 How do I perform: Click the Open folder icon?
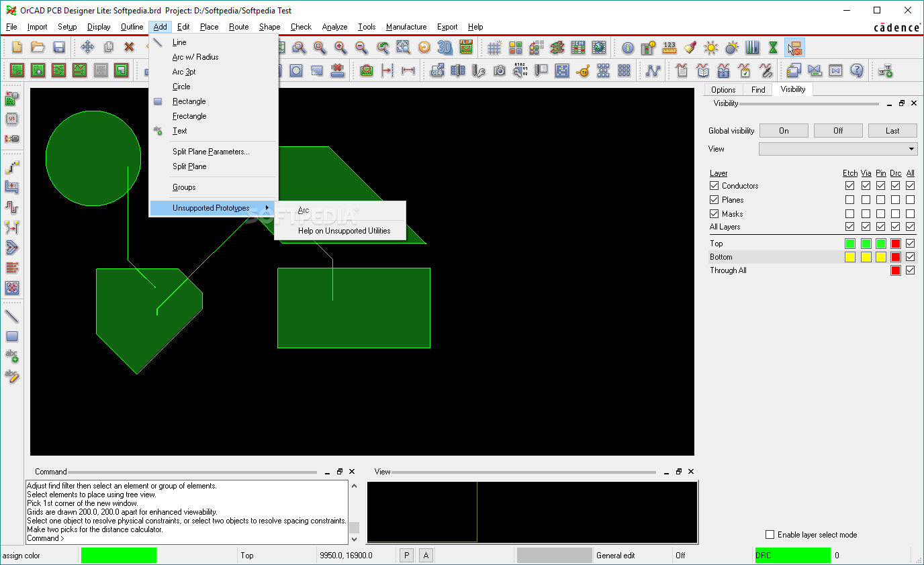tap(38, 47)
